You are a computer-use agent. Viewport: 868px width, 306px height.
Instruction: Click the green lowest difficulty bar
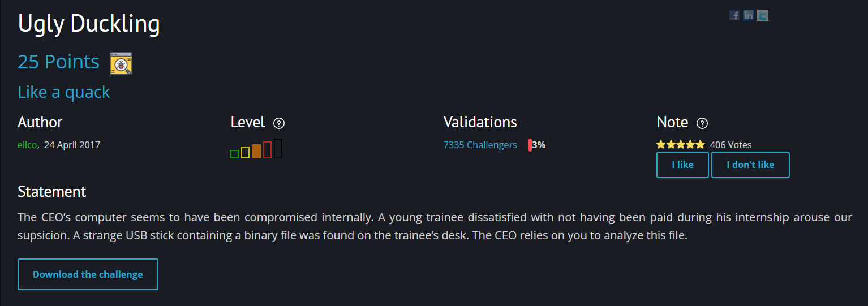point(234,154)
